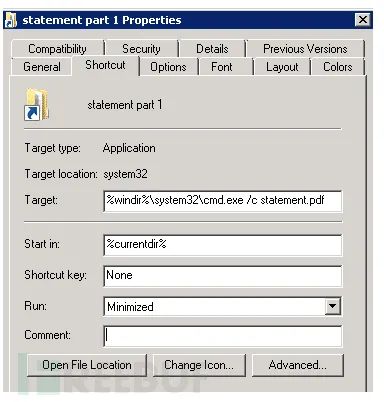Close the statement part 1 Properties dialog
This screenshot has width=384, height=402.
tap(363, 20)
